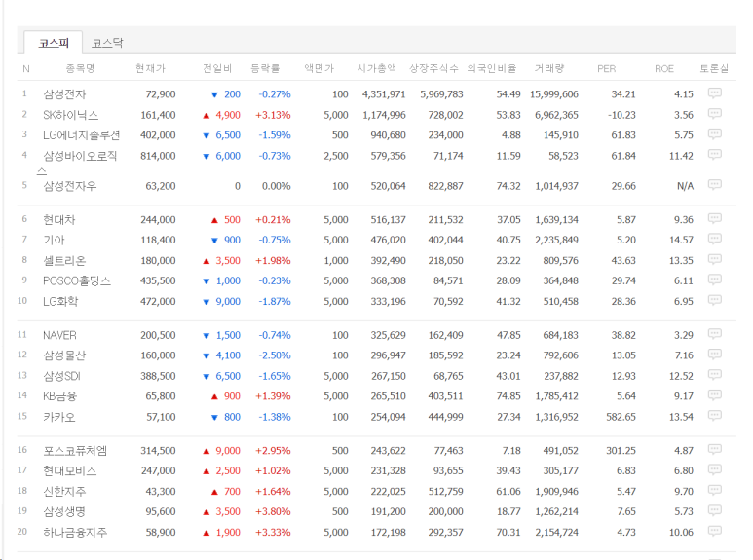The width and height of the screenshot is (753, 560).
Task: Open the POSCO홀딩스 stock link
Action: [77, 280]
